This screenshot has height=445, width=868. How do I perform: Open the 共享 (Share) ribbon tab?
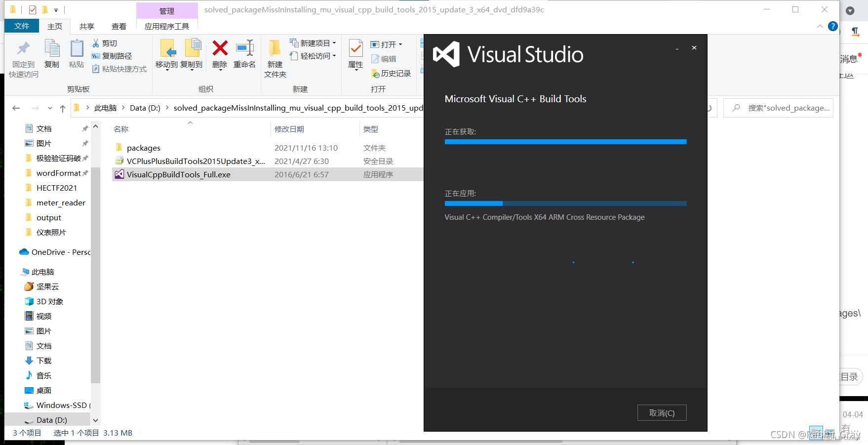pos(86,26)
